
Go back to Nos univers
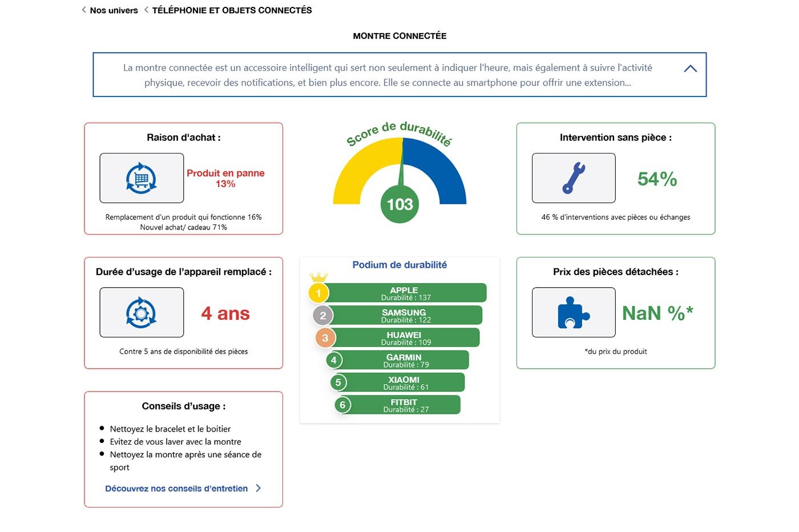click(114, 10)
